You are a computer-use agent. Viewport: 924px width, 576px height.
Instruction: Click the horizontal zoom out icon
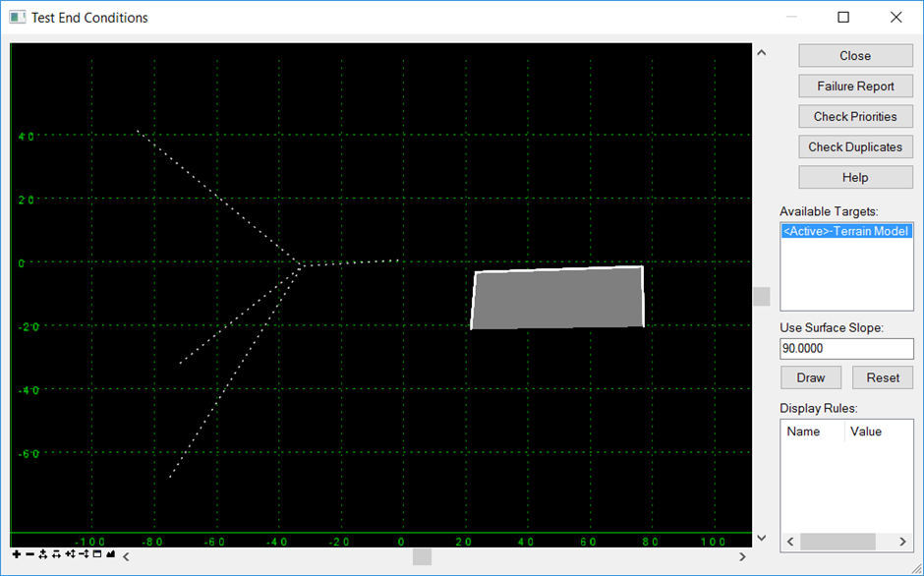57,554
